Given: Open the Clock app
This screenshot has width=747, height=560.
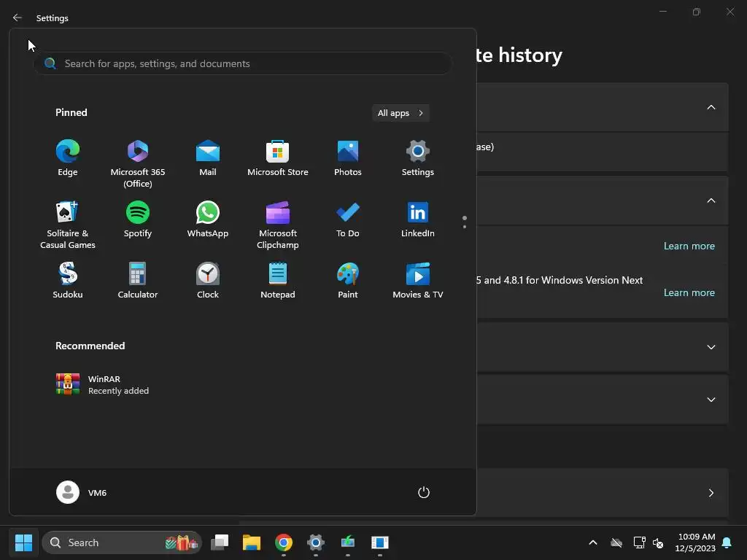Looking at the screenshot, I should 208,281.
